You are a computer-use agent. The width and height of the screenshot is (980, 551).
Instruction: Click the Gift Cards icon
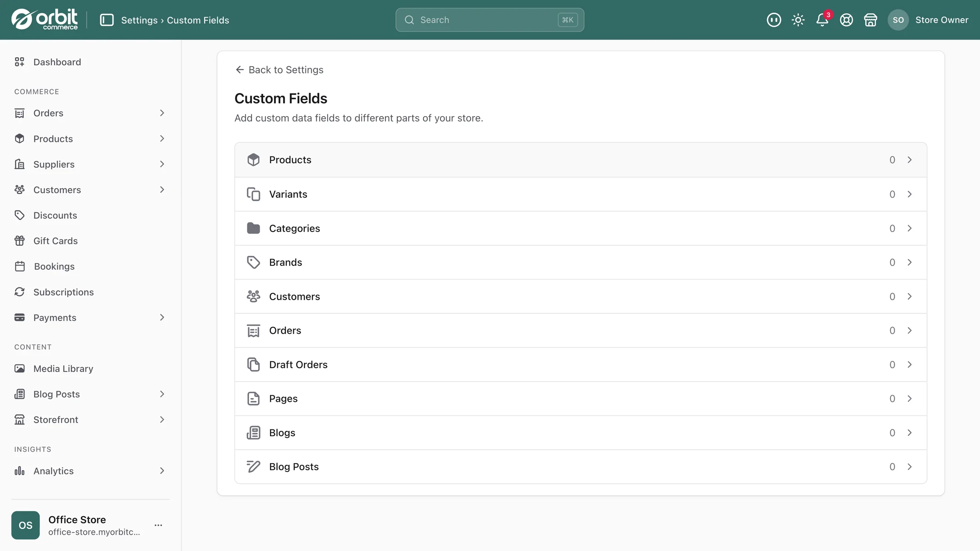pyautogui.click(x=20, y=241)
